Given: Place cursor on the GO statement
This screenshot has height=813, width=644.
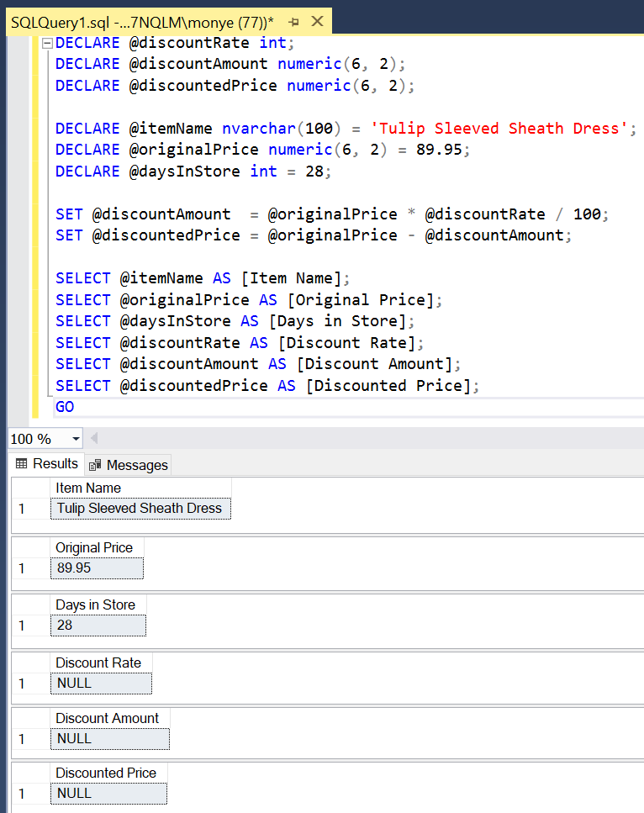Looking at the screenshot, I should (x=65, y=407).
